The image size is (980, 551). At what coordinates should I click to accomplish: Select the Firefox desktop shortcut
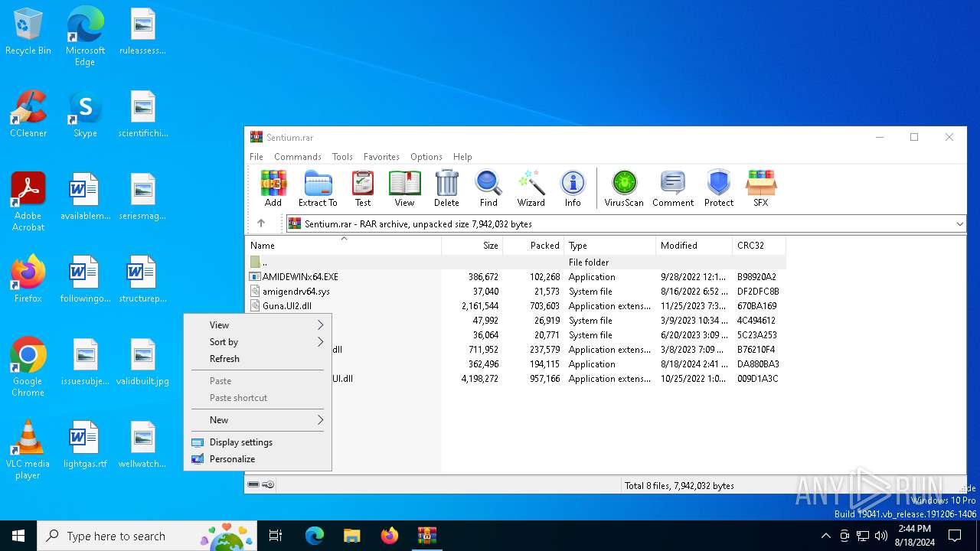point(28,279)
